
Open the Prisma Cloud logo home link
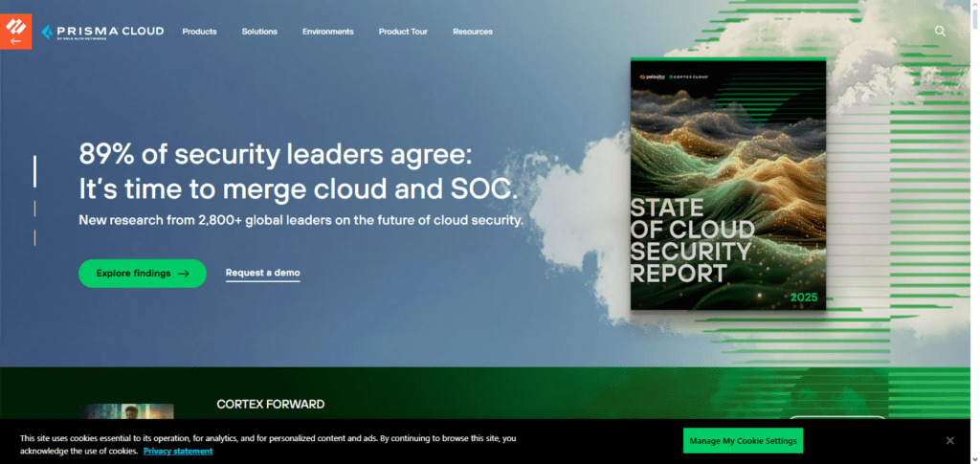[102, 32]
